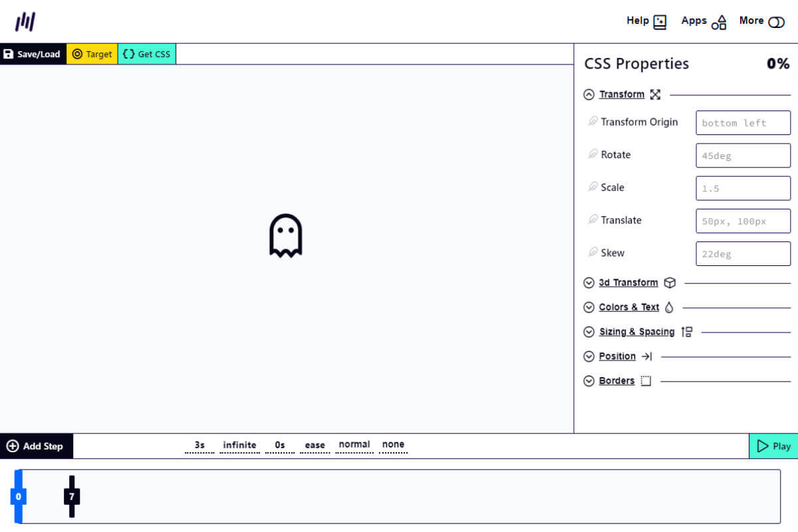Click the app logo icon
The height and width of the screenshot is (532, 798).
click(x=25, y=21)
